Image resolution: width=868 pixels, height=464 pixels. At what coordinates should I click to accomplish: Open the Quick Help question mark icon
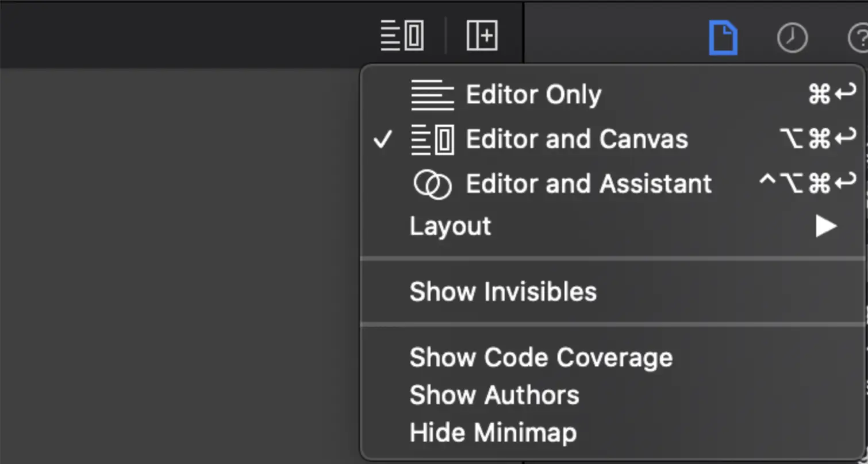[x=859, y=38]
